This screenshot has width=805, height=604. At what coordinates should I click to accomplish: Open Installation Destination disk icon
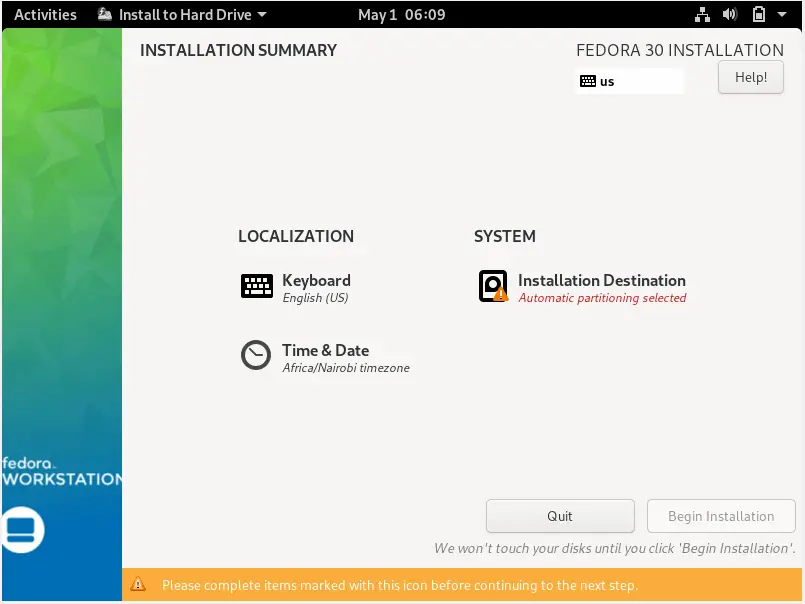coord(493,286)
